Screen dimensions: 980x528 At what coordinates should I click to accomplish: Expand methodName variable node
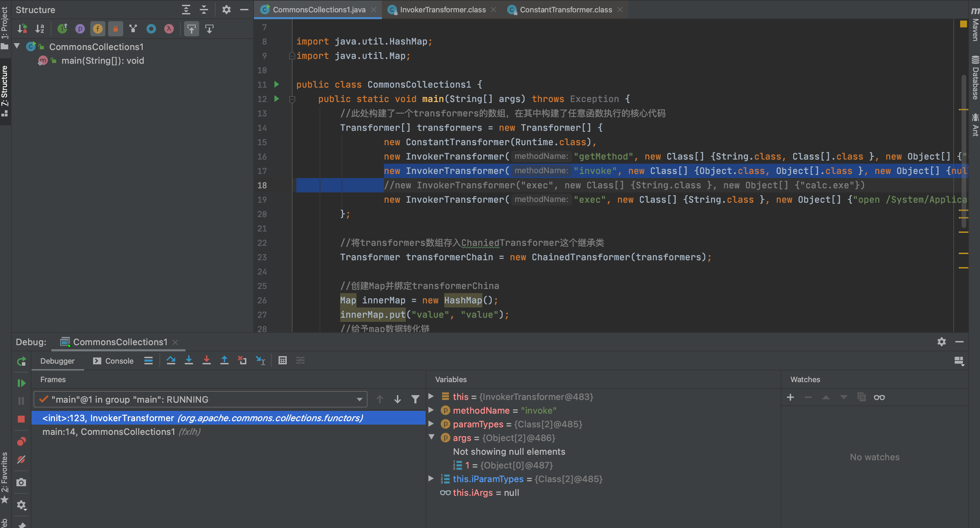pos(431,410)
